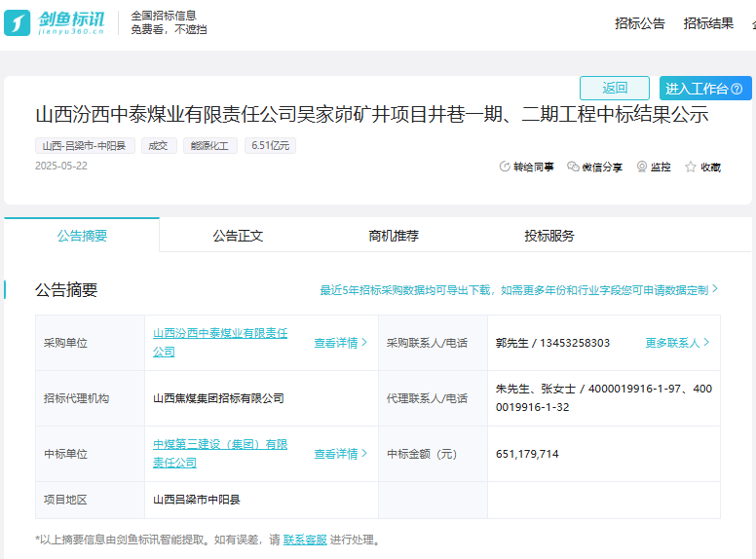Open 招标公告 in top navigation
756x559 pixels.
(x=640, y=23)
